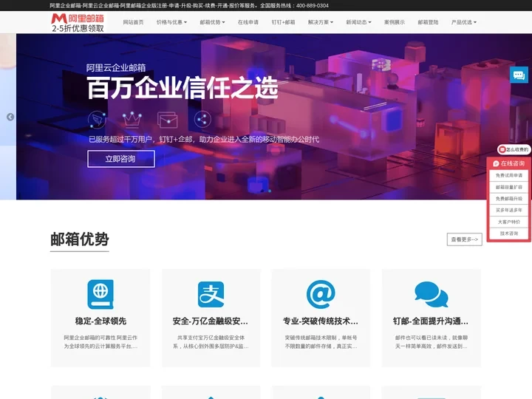Click the 阿里云企业邮箱 banner subtitle

(116, 68)
